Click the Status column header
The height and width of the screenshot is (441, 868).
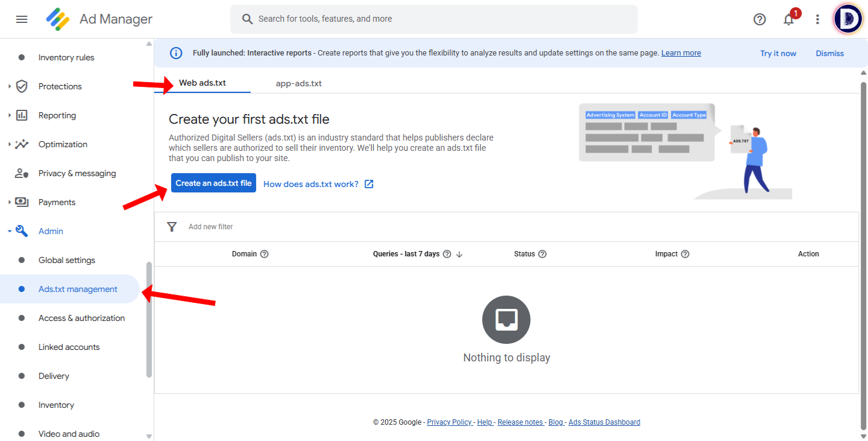(524, 254)
